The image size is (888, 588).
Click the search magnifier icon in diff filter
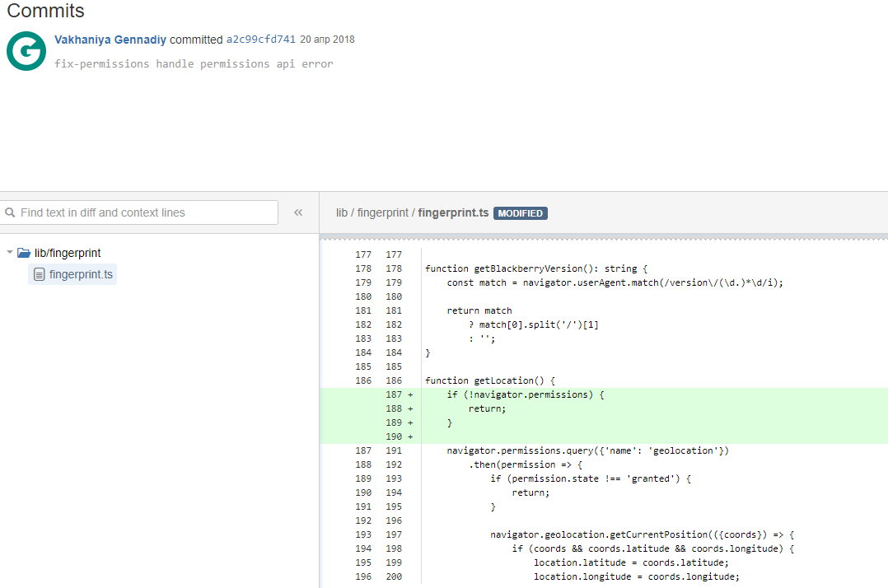(10, 212)
